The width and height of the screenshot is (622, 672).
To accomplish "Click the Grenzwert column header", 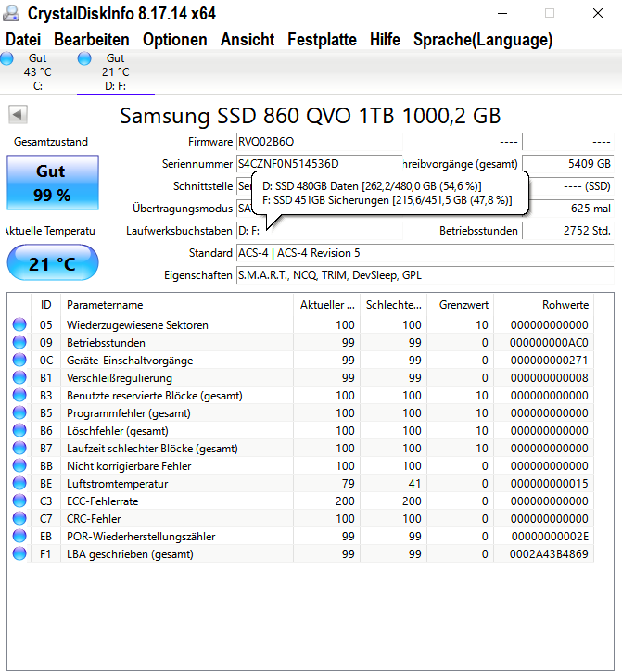I will (x=461, y=305).
